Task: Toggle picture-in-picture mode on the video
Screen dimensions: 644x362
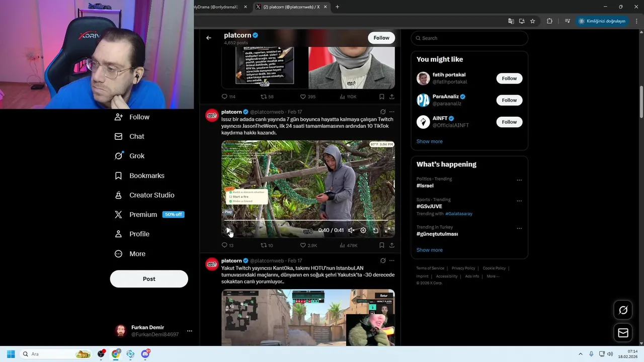Action: point(375,230)
